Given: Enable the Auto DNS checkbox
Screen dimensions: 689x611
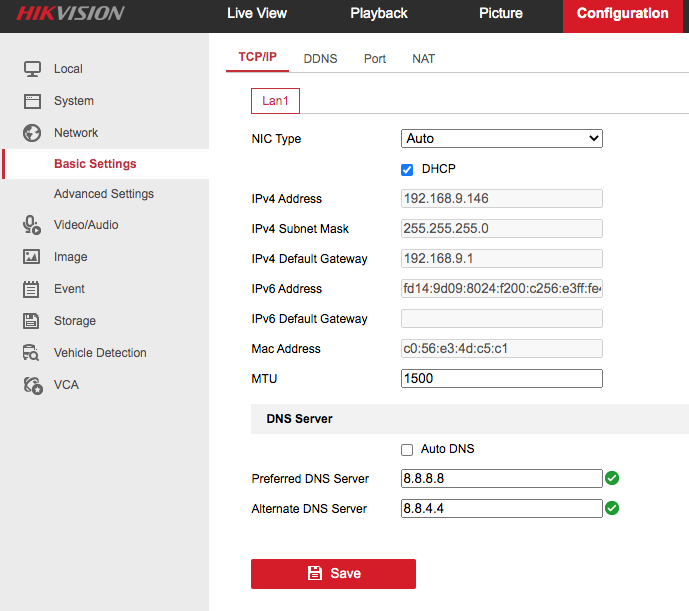Looking at the screenshot, I should coord(407,449).
